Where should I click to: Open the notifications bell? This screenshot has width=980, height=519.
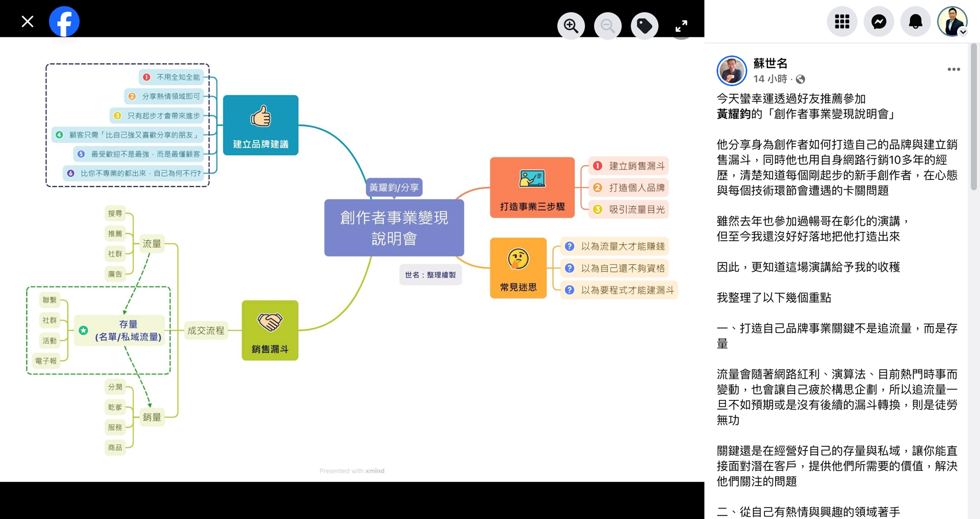point(915,22)
